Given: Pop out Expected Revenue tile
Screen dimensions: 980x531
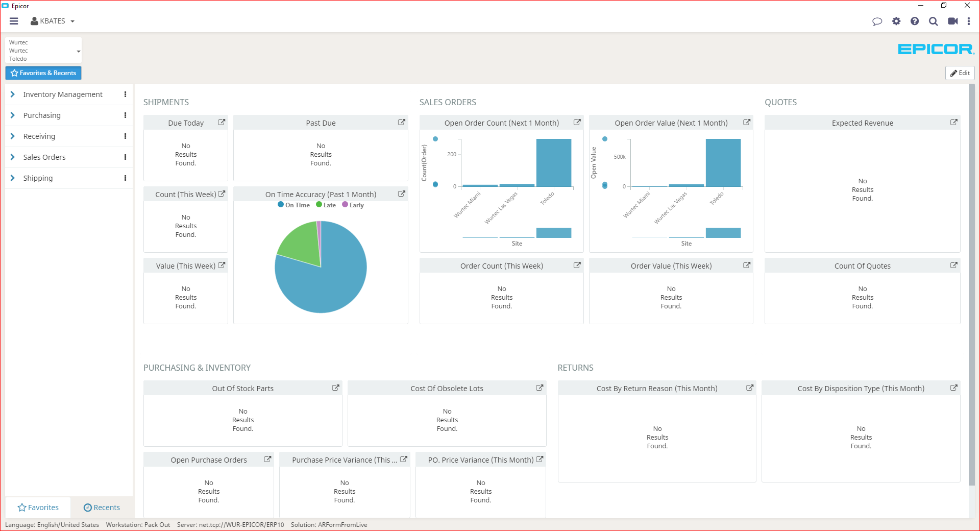Looking at the screenshot, I should click(954, 123).
